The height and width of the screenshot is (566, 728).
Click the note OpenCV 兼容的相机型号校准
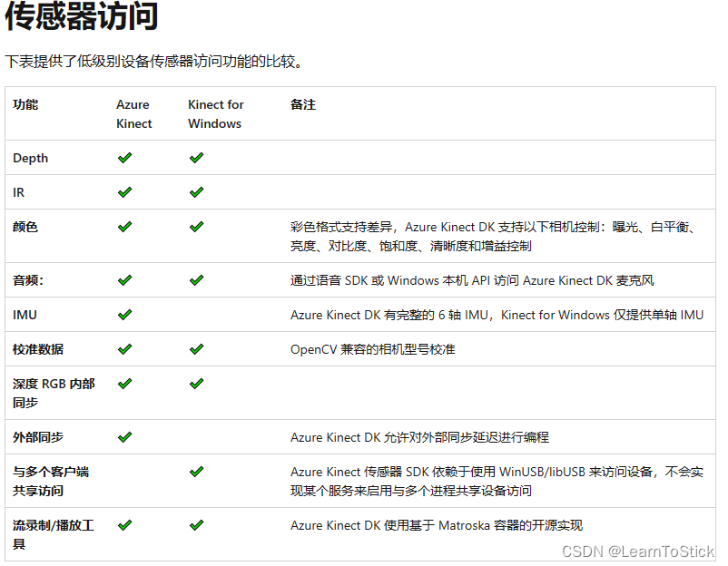click(x=373, y=349)
